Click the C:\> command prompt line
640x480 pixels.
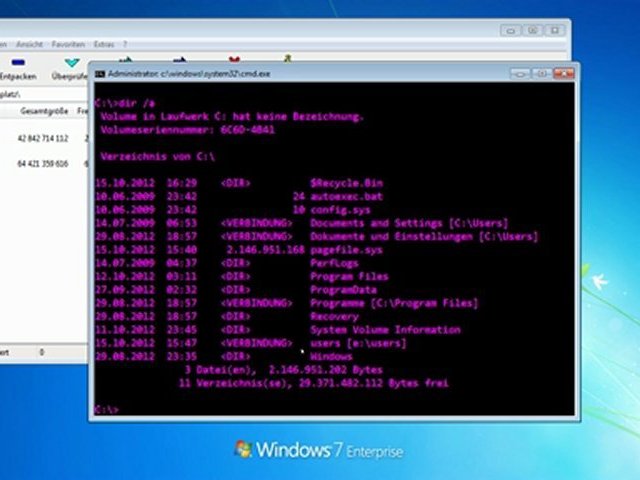(x=108, y=409)
